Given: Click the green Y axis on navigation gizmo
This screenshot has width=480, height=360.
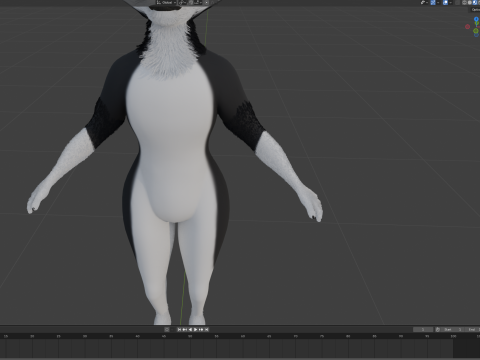Looking at the screenshot, I should coord(476,31).
